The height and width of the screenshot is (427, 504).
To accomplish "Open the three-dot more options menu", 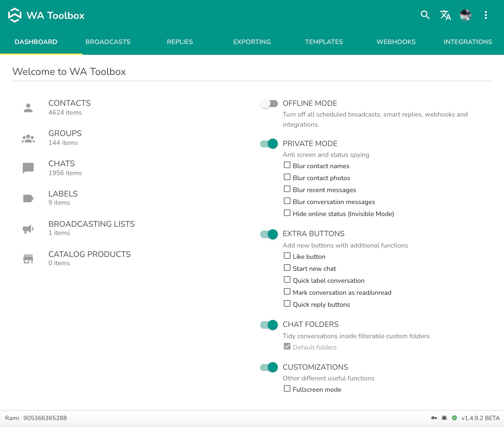I will click(486, 15).
